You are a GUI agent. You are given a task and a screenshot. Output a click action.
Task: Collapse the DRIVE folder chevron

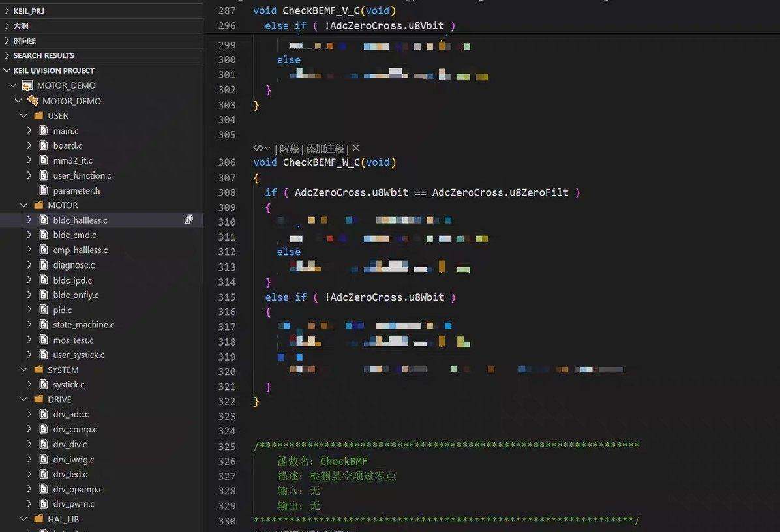(x=24, y=399)
